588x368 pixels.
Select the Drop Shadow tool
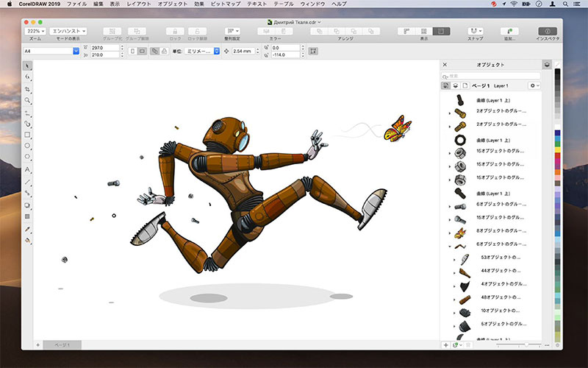click(27, 205)
